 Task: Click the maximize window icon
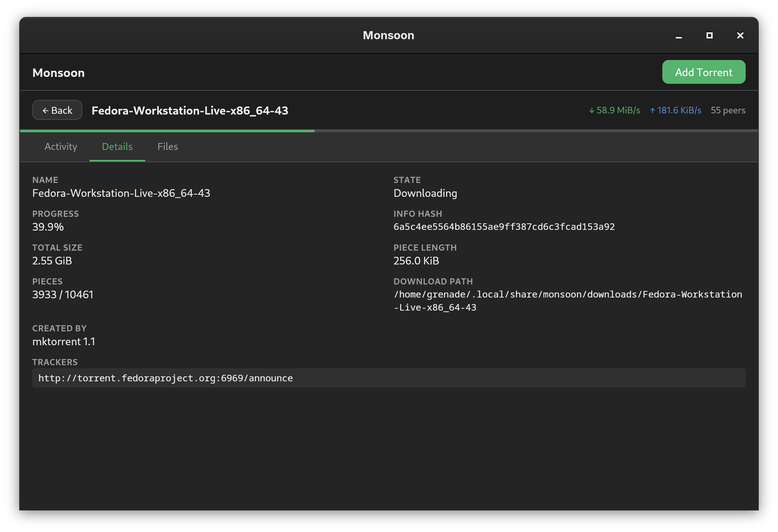[709, 35]
